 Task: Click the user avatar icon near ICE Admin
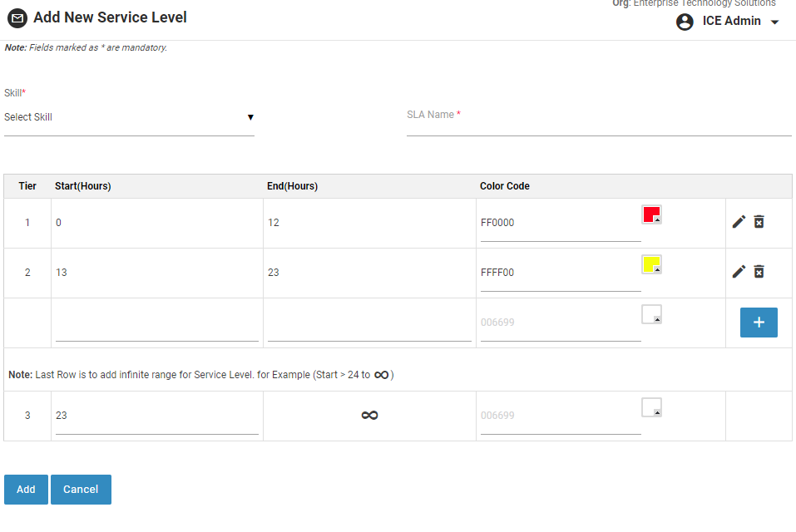(x=685, y=22)
